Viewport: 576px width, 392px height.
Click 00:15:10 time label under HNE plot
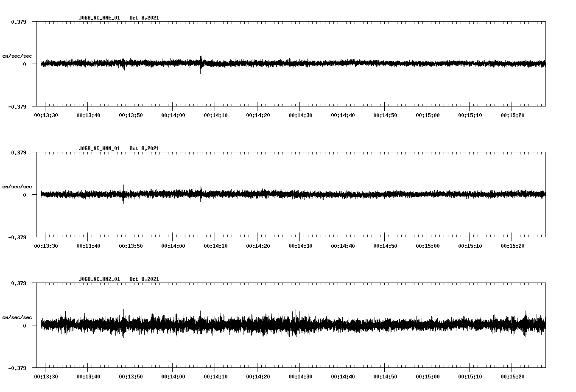point(470,115)
